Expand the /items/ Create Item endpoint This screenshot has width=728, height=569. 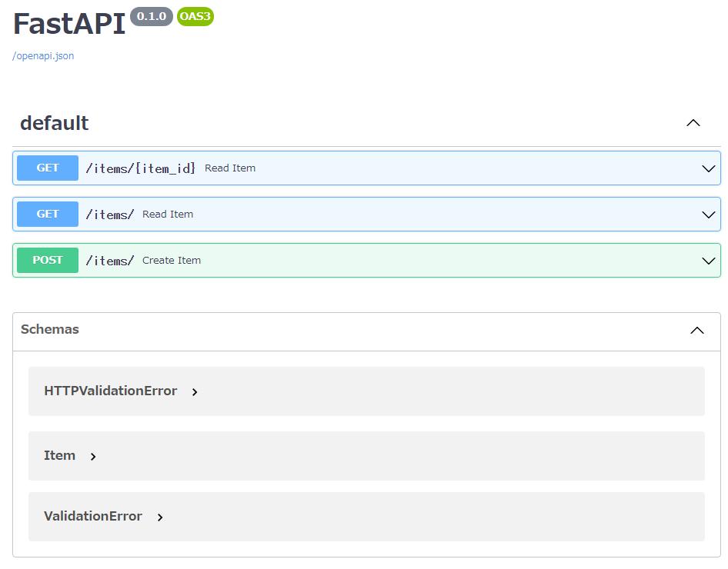(x=708, y=260)
